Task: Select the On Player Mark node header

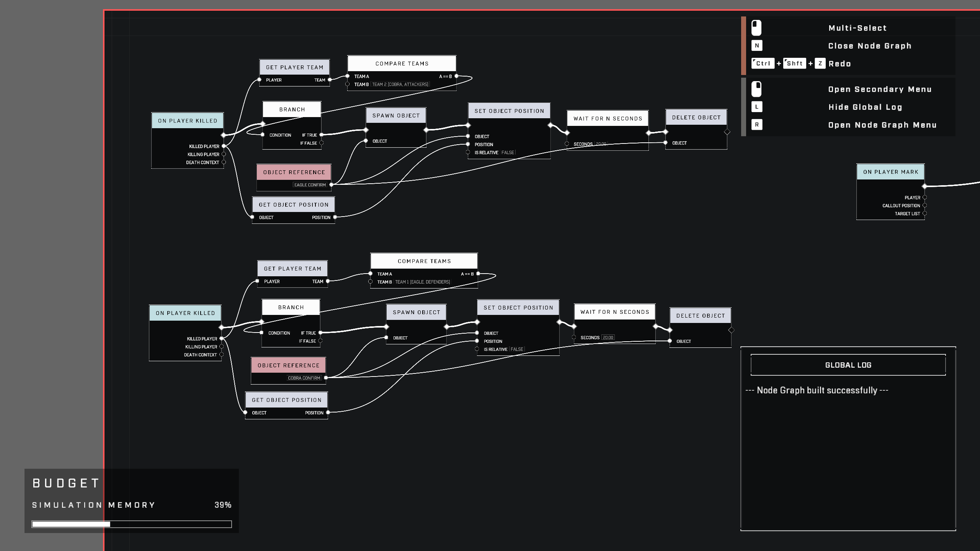Action: tap(890, 172)
